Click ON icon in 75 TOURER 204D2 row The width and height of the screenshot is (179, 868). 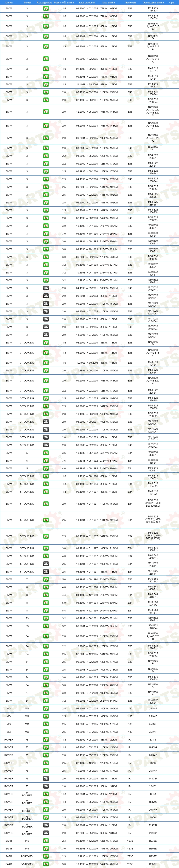[46, 833]
